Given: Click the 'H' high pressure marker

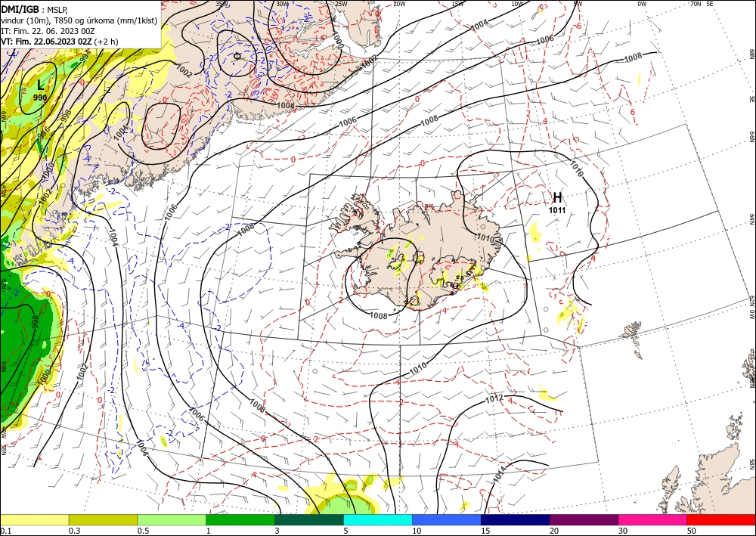Looking at the screenshot, I should pyautogui.click(x=557, y=197).
